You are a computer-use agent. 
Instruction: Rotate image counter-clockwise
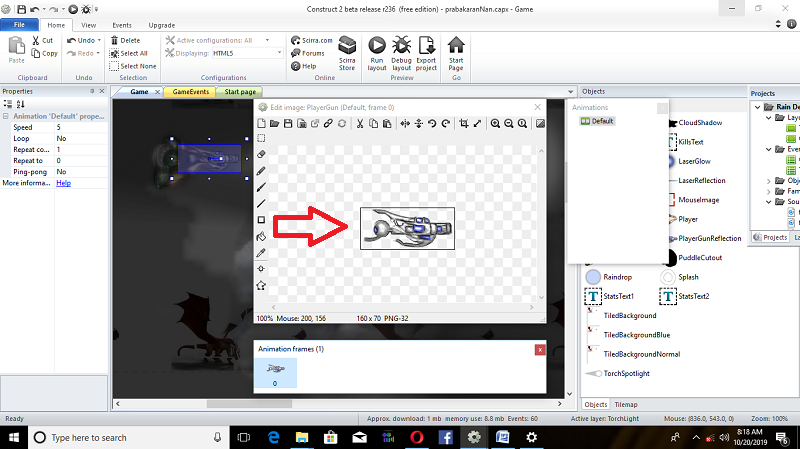coord(432,123)
